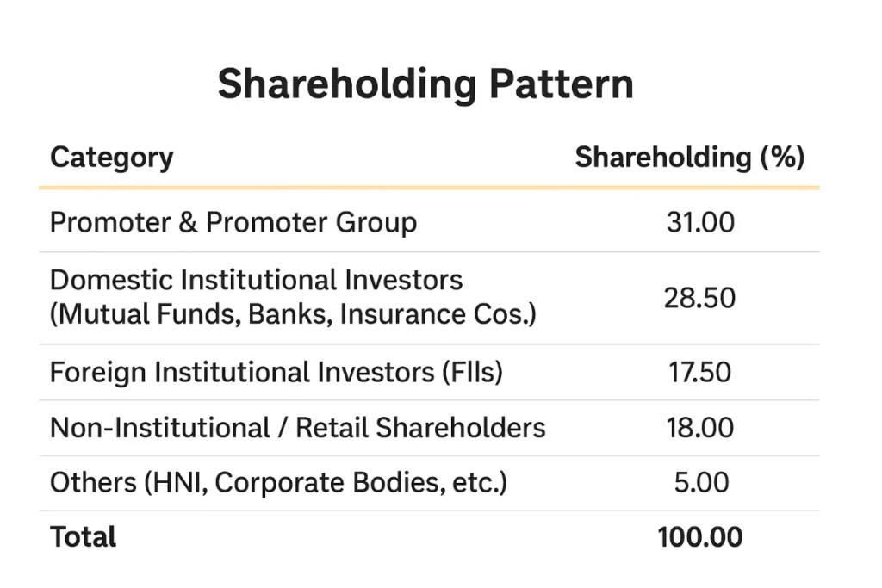882x588 pixels.
Task: Select the "Category" column header
Action: tap(112, 158)
